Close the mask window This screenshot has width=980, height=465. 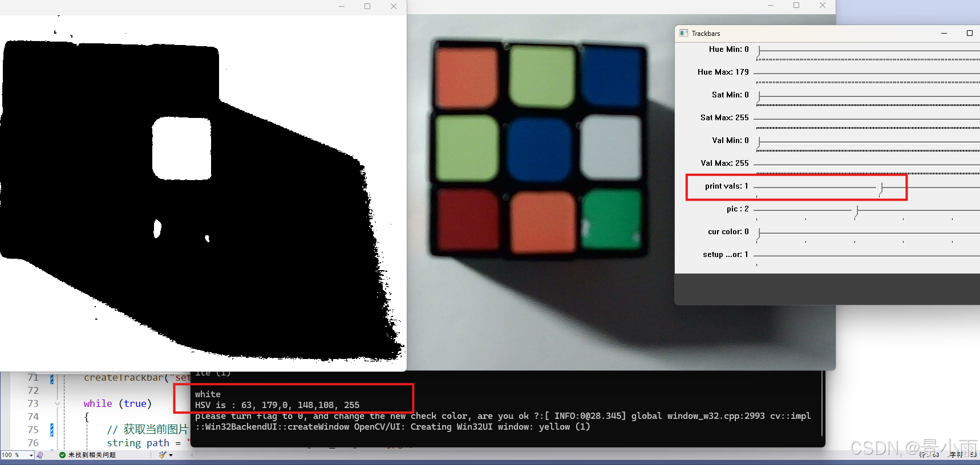click(393, 6)
